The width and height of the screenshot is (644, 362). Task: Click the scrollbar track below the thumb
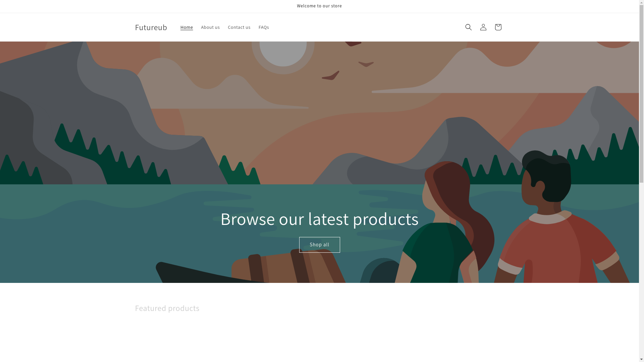(x=641, y=268)
